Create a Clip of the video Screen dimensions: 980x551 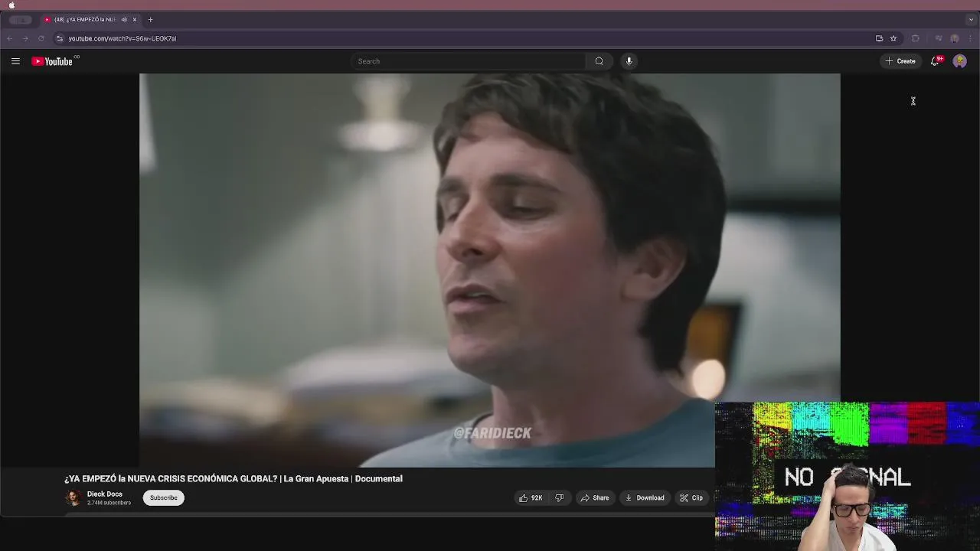tap(691, 498)
